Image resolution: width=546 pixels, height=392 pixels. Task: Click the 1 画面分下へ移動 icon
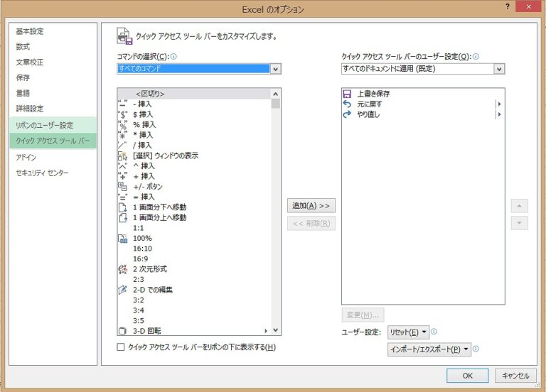(122, 207)
